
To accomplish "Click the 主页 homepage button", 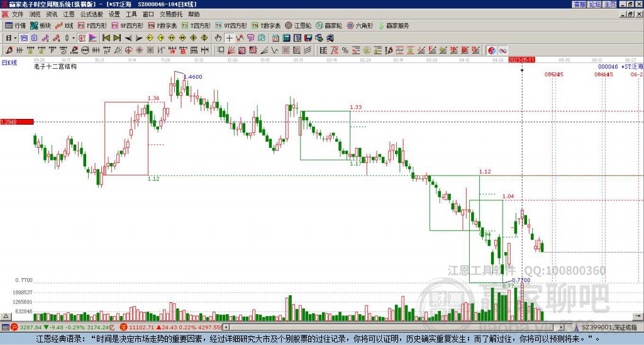I will (609, 4).
